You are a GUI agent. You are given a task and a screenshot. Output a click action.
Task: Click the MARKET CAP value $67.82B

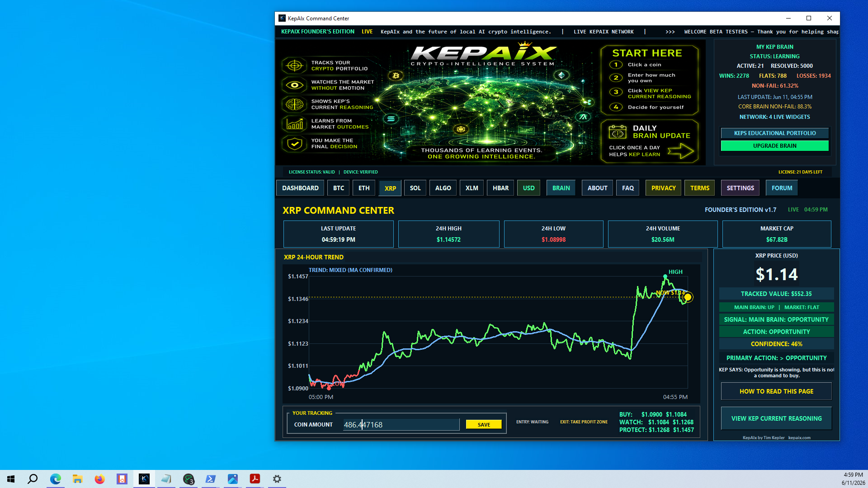777,239
